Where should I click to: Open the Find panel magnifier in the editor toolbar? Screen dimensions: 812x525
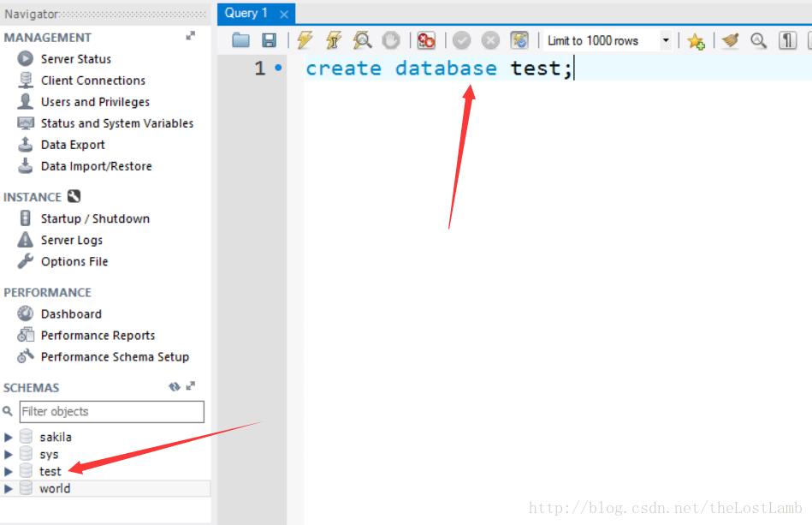coord(759,40)
